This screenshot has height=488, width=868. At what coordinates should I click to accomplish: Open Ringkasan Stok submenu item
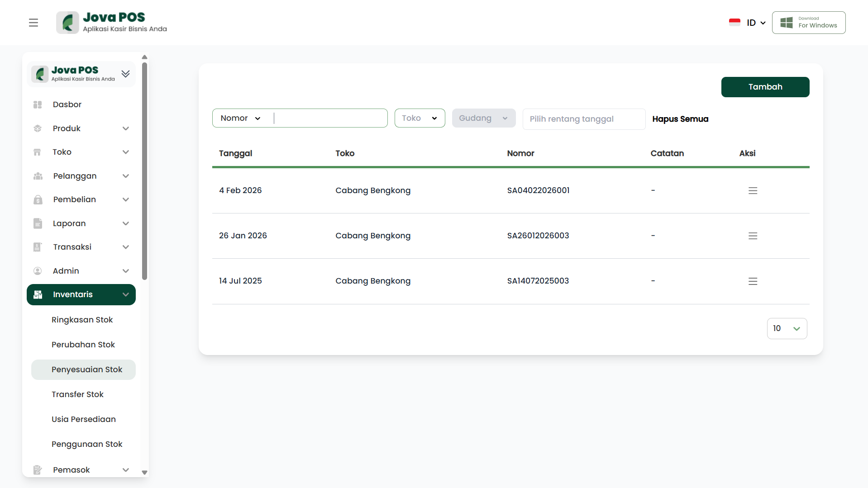(x=82, y=320)
